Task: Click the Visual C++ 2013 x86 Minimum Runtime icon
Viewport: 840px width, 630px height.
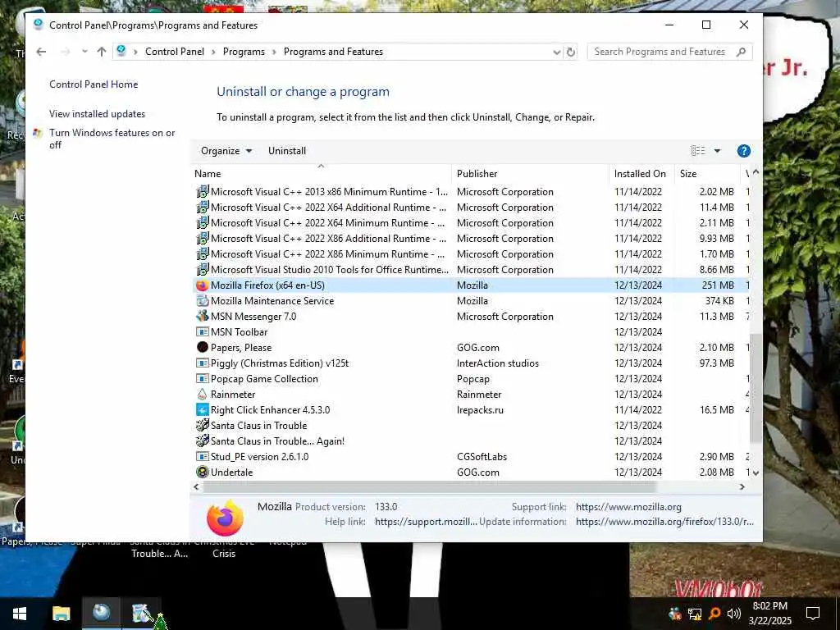Action: point(202,192)
